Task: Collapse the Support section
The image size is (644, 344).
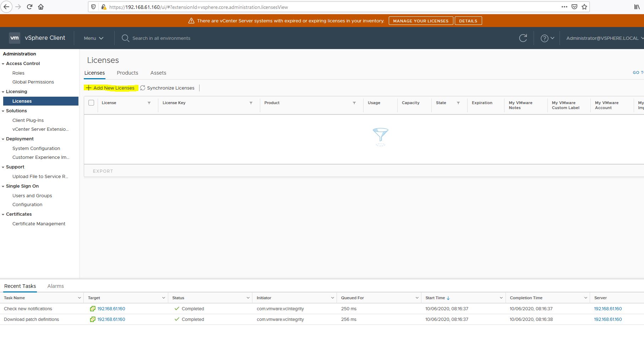Action: point(3,167)
